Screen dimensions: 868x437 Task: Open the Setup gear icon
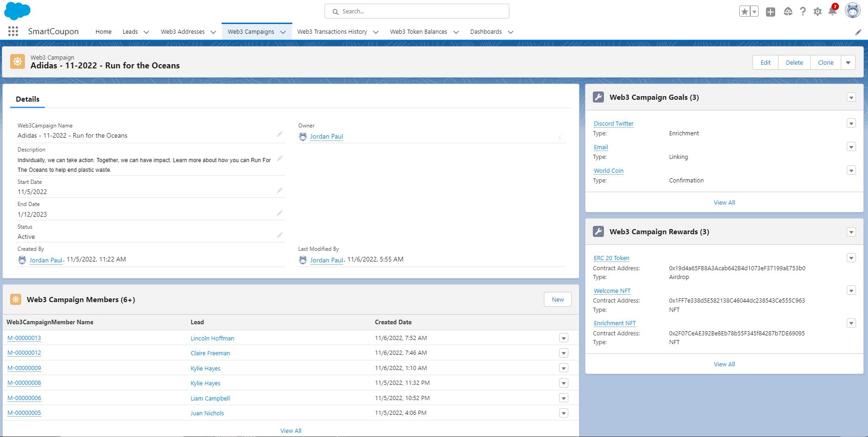tap(818, 12)
